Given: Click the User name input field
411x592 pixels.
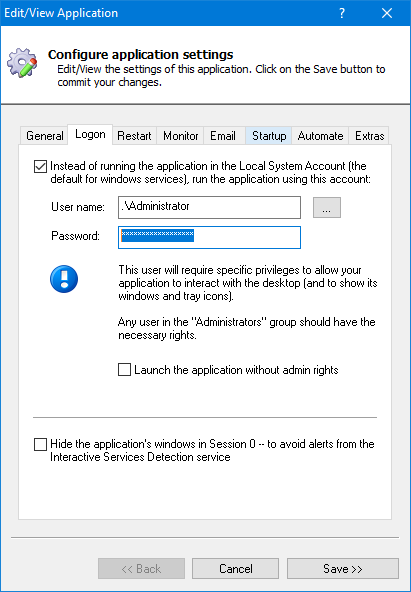Looking at the screenshot, I should 209,207.
